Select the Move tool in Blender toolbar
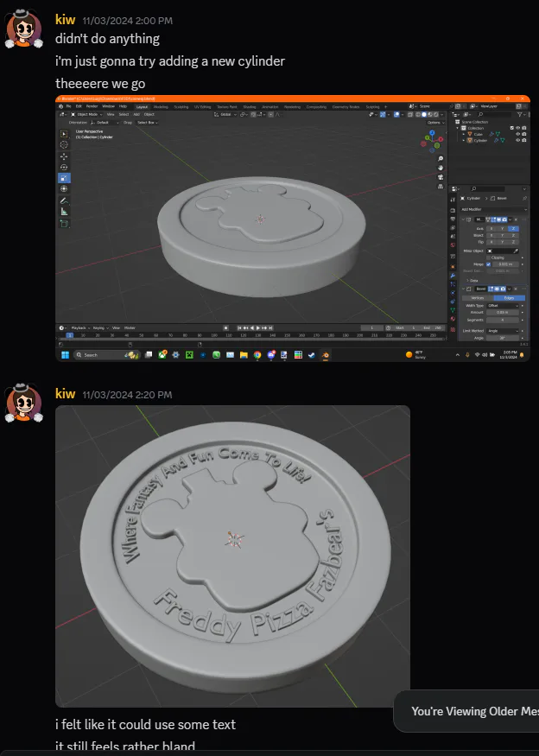The image size is (539, 756). tap(64, 156)
